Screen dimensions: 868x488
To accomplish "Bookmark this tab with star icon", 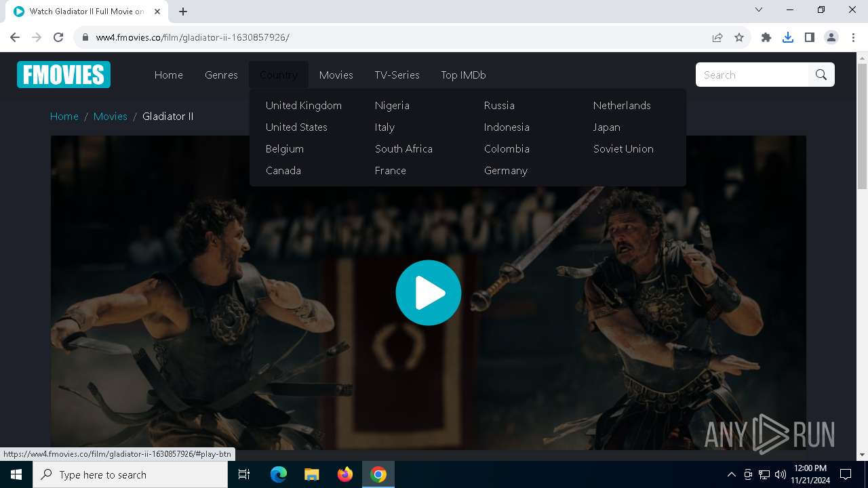I will tap(739, 37).
